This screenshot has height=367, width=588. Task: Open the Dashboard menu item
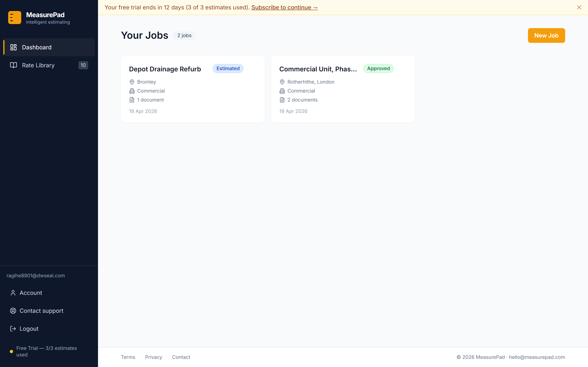(x=37, y=47)
